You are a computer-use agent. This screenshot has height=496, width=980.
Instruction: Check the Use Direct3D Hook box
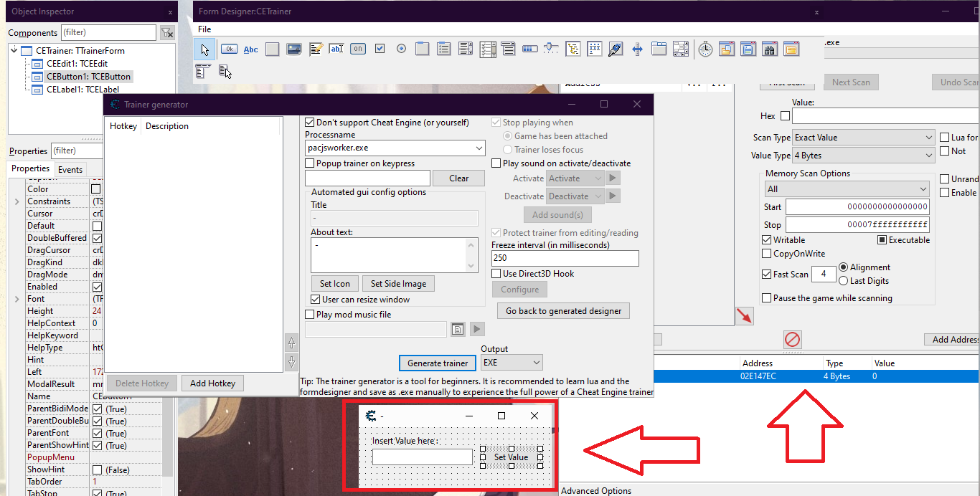coord(496,274)
